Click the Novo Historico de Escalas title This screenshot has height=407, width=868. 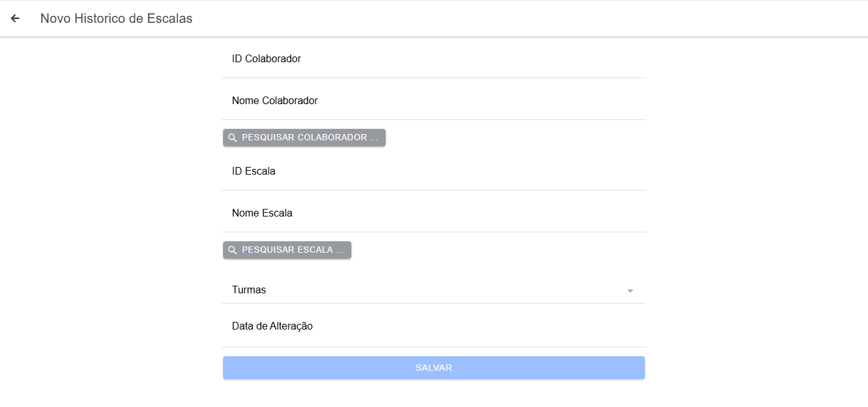[116, 18]
